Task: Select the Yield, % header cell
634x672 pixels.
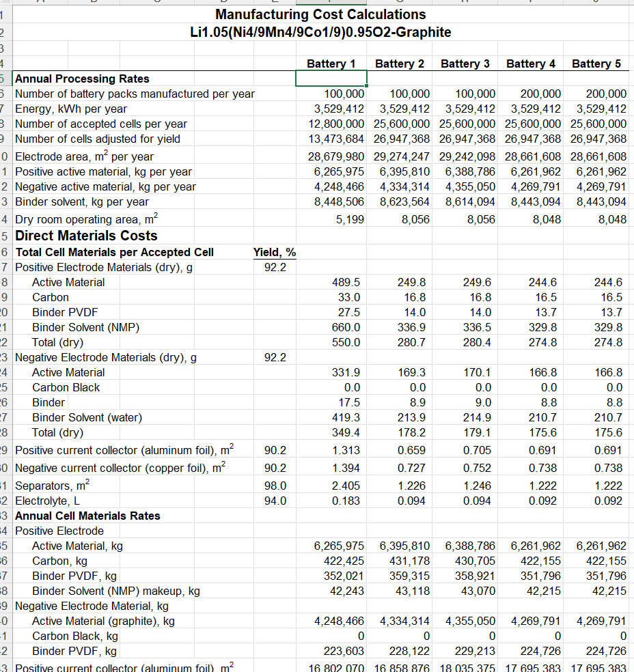Action: click(275, 252)
